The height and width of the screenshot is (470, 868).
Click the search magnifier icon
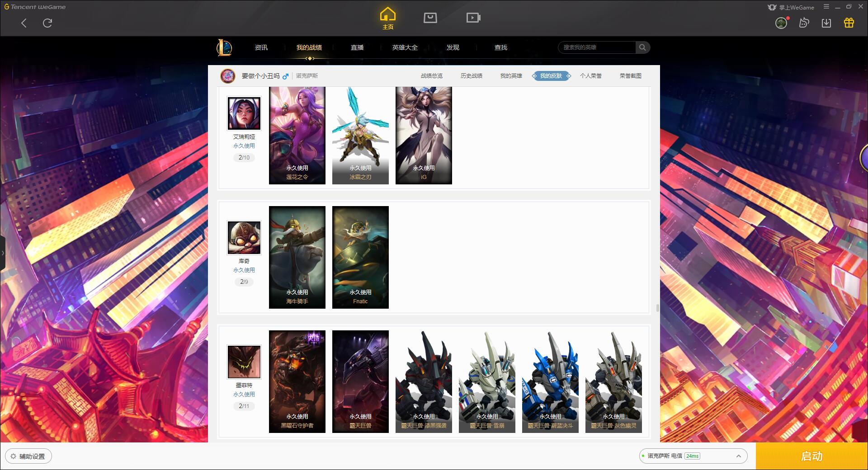point(642,47)
